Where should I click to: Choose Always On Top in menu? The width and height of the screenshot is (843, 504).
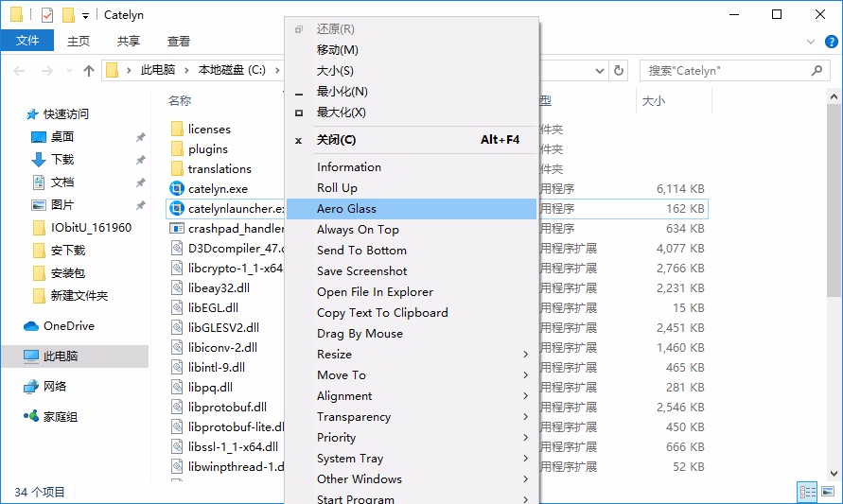pos(412,230)
